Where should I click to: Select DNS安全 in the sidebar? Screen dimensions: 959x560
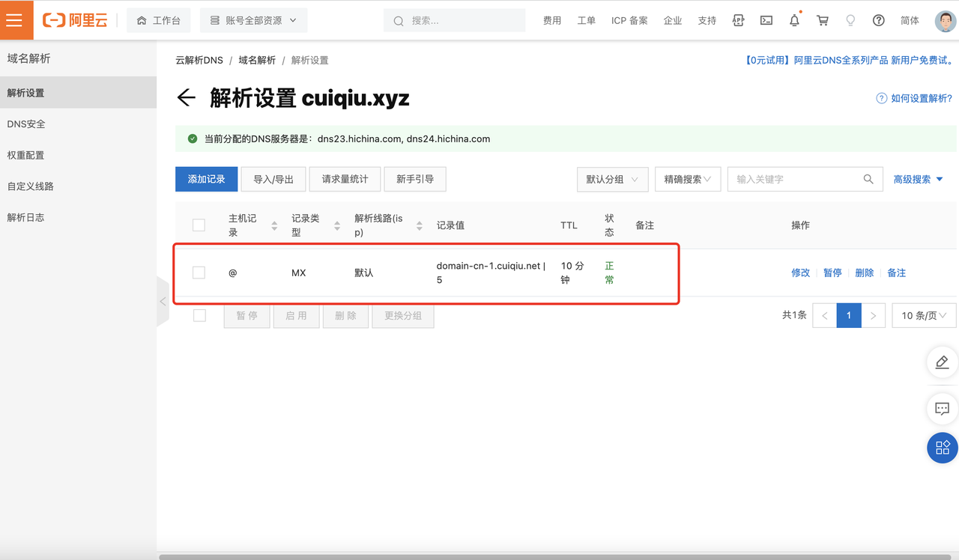[78, 124]
